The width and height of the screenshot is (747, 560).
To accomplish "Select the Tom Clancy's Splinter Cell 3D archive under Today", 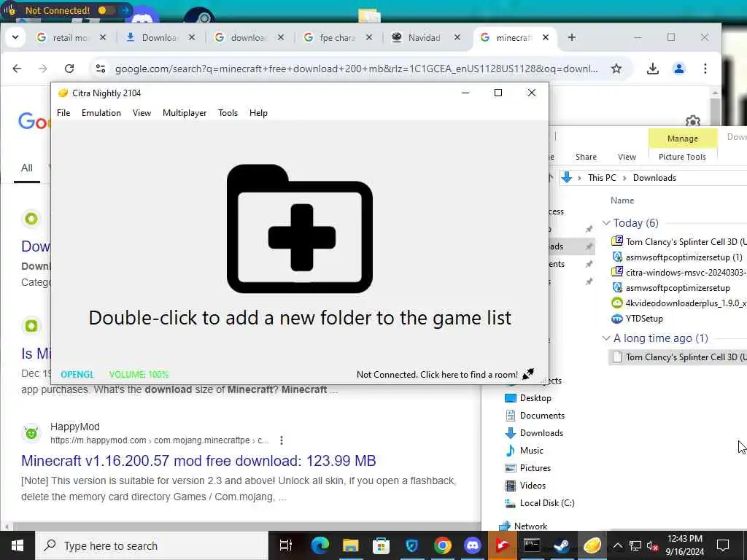I will pos(679,241).
